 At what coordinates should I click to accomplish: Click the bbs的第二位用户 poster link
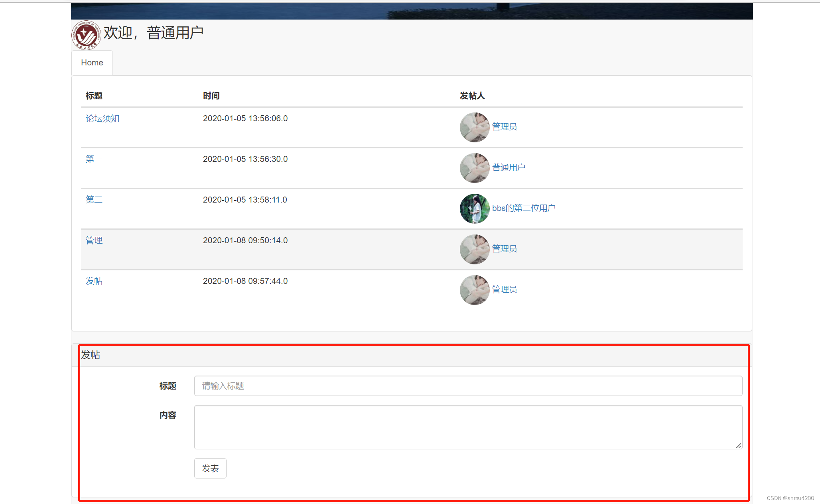pos(524,208)
